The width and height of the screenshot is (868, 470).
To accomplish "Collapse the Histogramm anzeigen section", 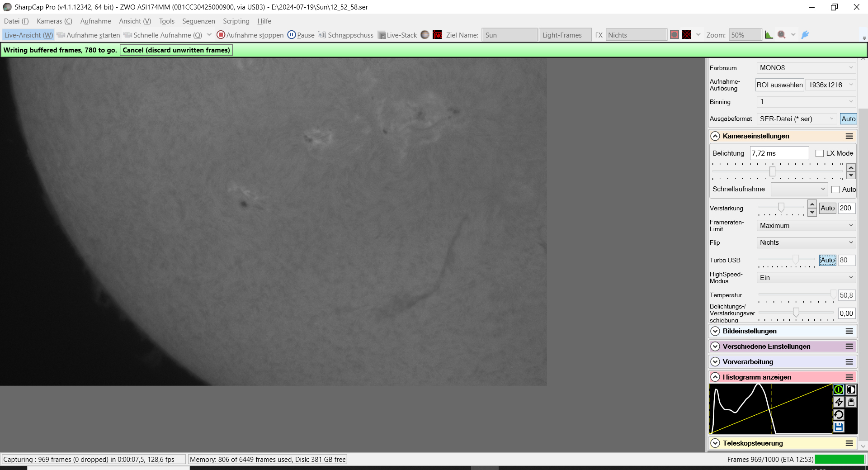I will 715,377.
